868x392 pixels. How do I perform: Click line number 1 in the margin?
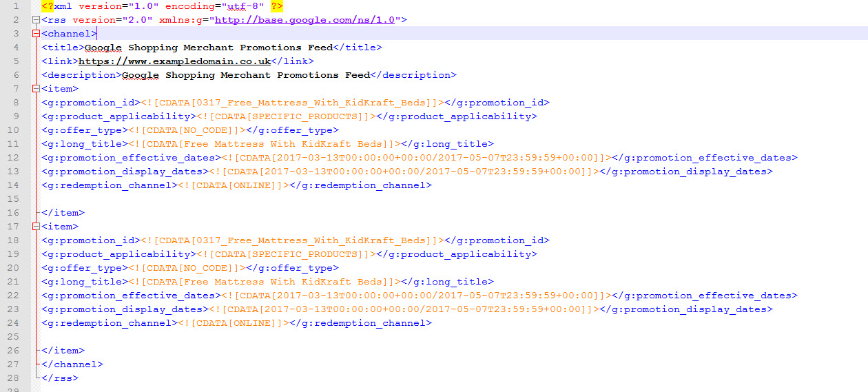pyautogui.click(x=16, y=6)
